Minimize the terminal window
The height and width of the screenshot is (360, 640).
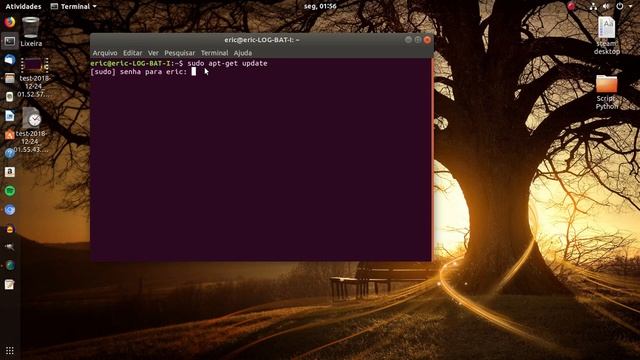click(x=408, y=40)
